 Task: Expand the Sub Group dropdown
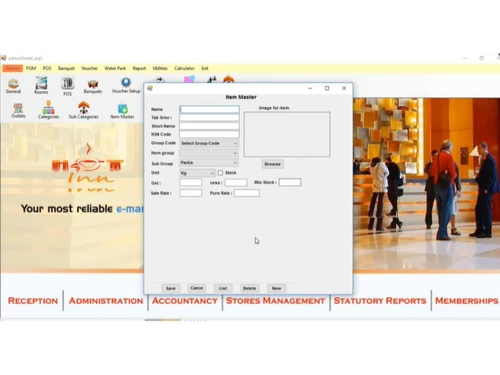[209, 163]
